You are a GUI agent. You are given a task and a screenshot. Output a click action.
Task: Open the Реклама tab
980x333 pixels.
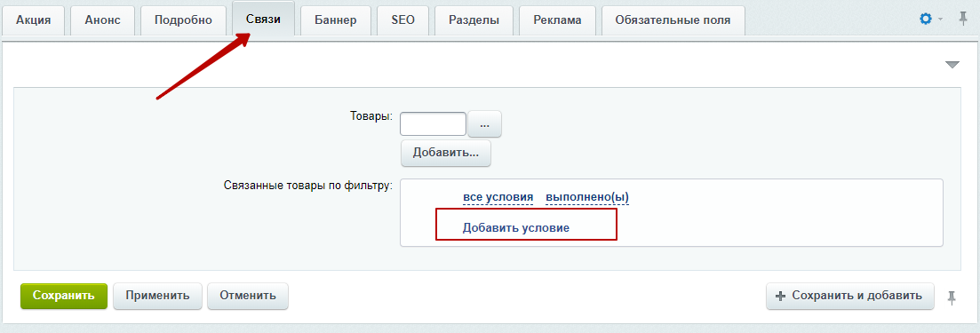coord(557,20)
